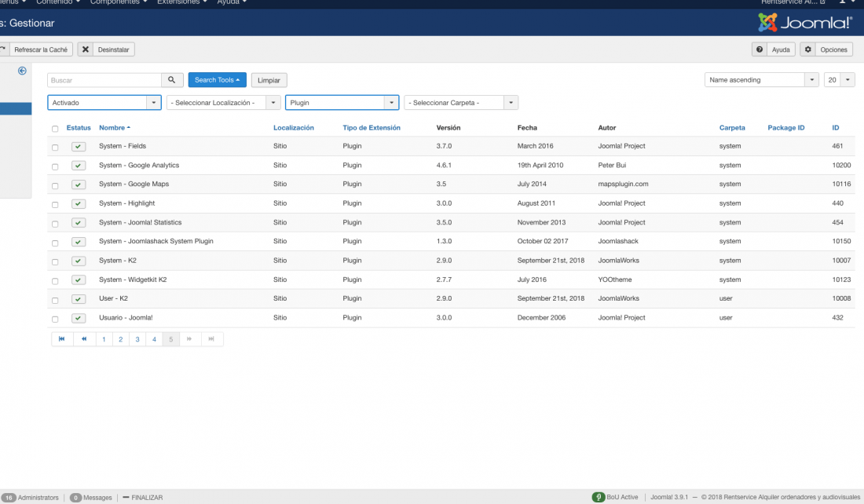Select checkbox for System - Fields row
Image resolution: width=864 pixels, height=504 pixels.
tap(55, 148)
